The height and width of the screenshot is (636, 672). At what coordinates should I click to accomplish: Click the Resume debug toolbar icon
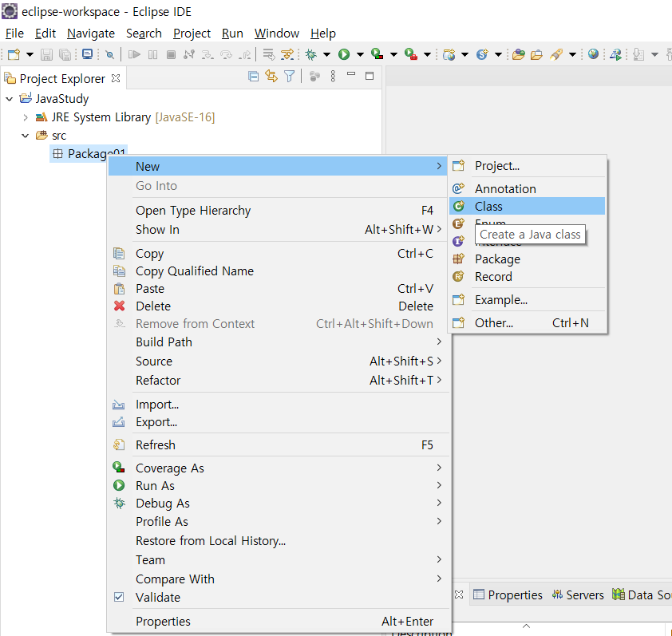point(134,54)
